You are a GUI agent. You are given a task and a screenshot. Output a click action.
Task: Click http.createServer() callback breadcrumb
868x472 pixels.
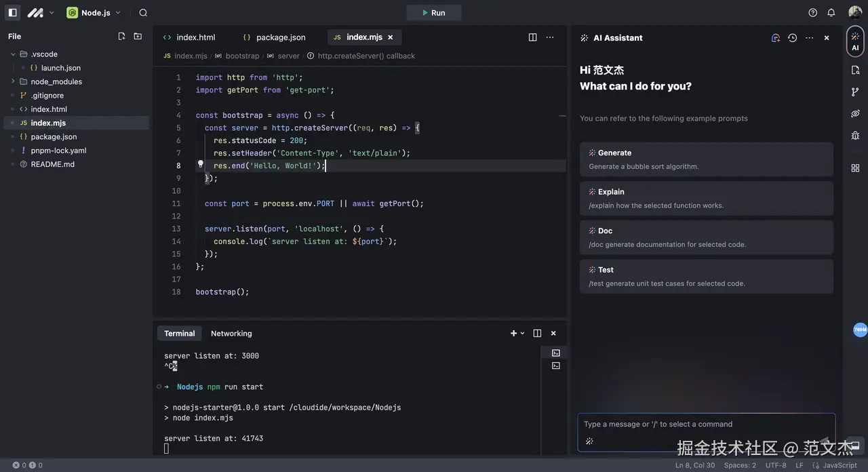point(366,56)
